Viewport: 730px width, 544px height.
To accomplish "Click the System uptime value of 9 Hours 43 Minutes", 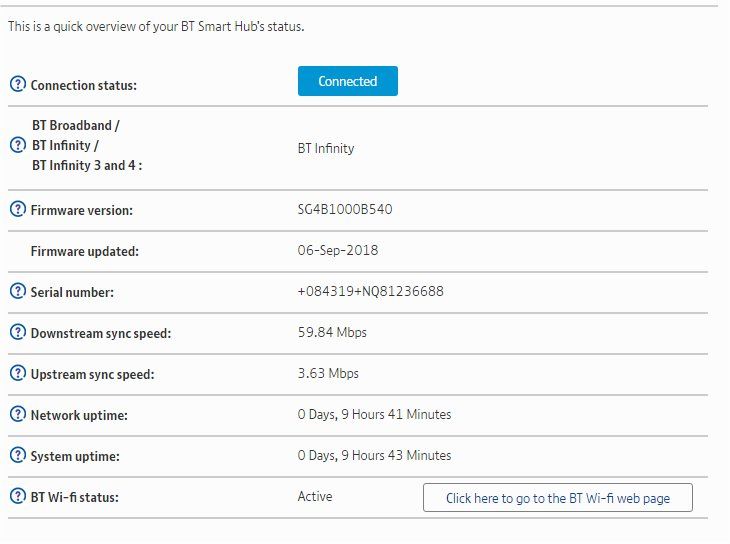I will pyautogui.click(x=374, y=456).
